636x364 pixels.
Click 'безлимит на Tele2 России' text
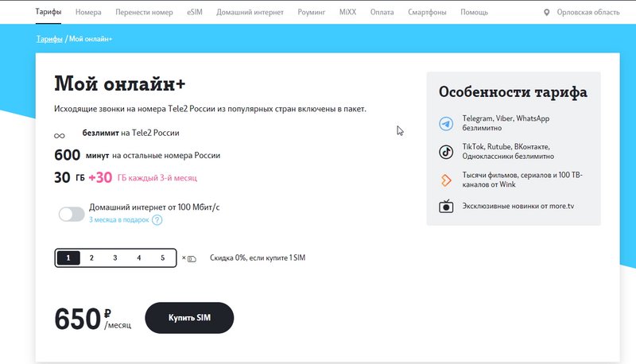(x=130, y=133)
